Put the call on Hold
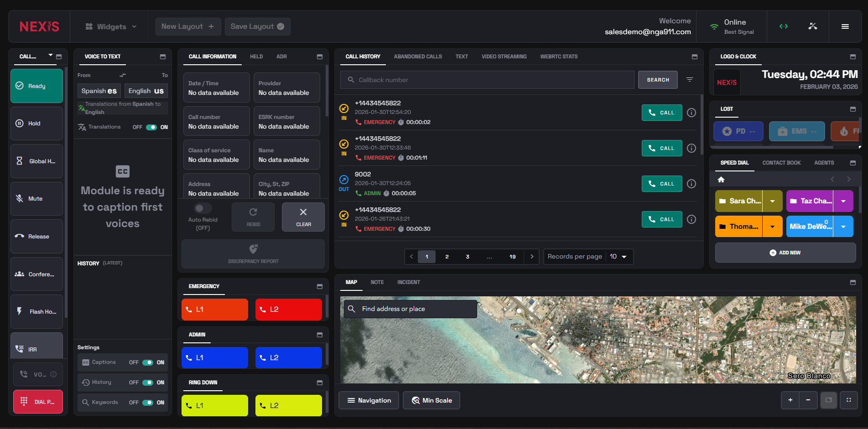Image resolution: width=868 pixels, height=429 pixels. pos(36,124)
